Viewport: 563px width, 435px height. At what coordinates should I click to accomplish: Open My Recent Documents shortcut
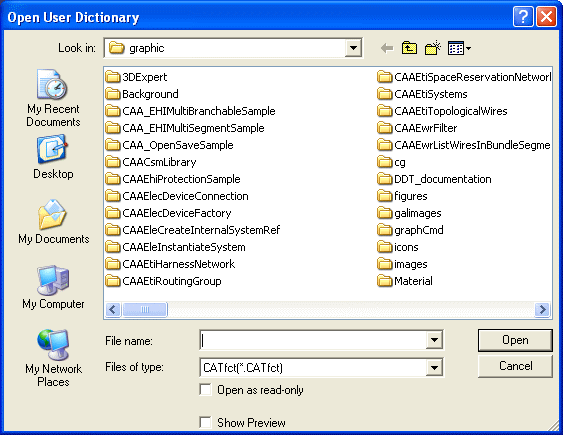(53, 98)
